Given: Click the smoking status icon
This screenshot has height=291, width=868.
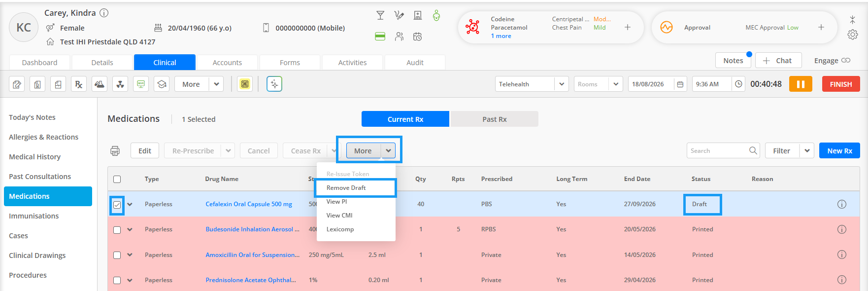Looking at the screenshot, I should click(x=399, y=16).
